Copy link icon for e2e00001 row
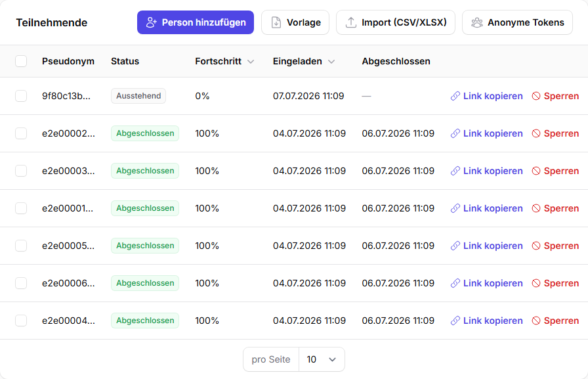This screenshot has height=379, width=588. (455, 209)
